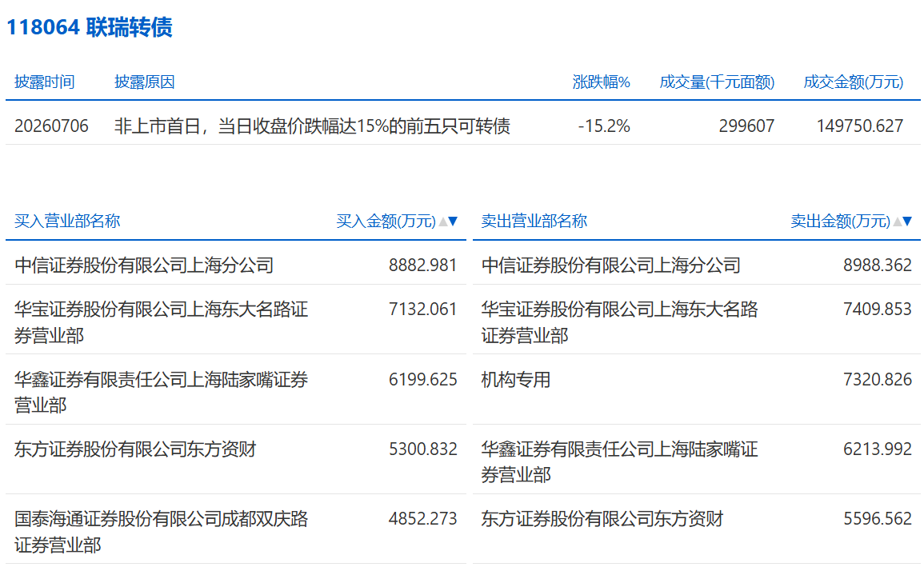
Task: Select the sell amount 7320.826
Action: point(878,379)
